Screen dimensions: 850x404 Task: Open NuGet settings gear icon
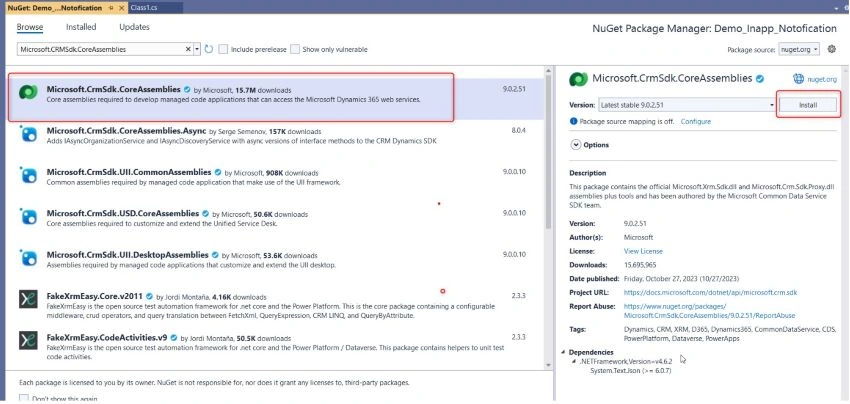pyautogui.click(x=832, y=49)
